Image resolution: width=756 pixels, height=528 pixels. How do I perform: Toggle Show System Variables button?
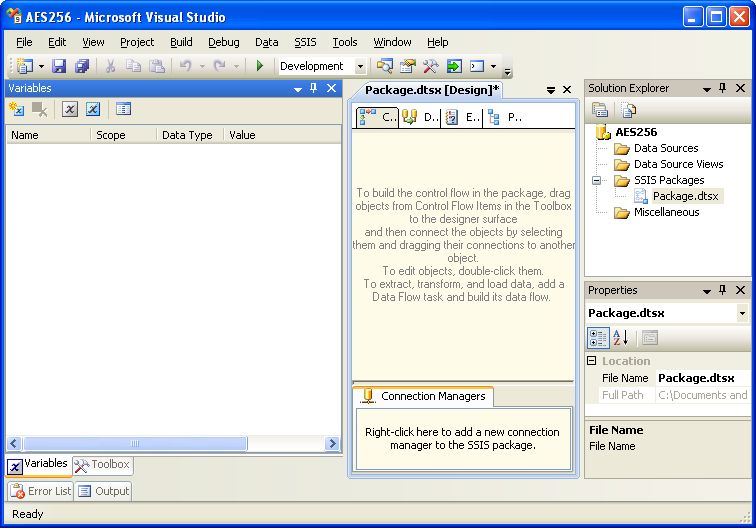tap(70, 109)
